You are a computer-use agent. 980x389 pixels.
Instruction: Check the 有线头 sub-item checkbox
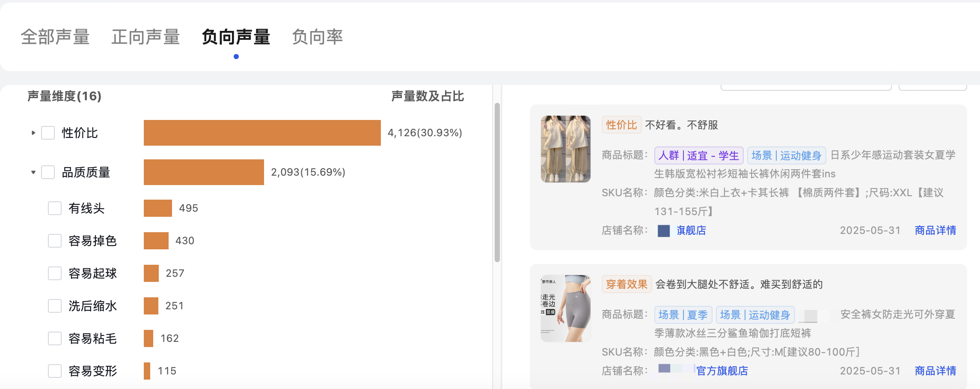click(x=55, y=208)
